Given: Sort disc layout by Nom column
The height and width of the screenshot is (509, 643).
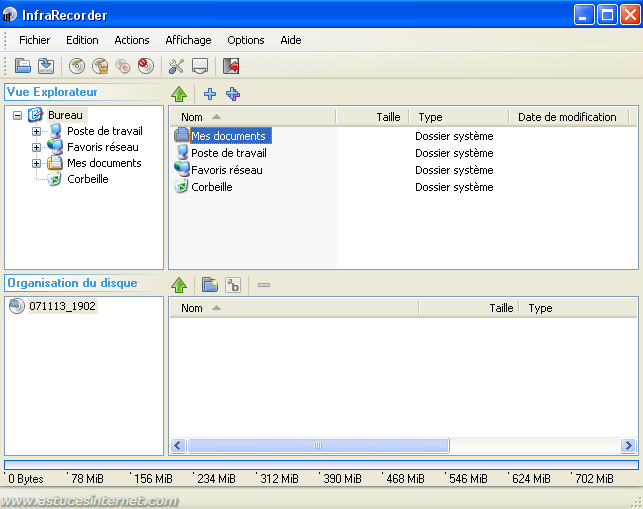Looking at the screenshot, I should 294,308.
